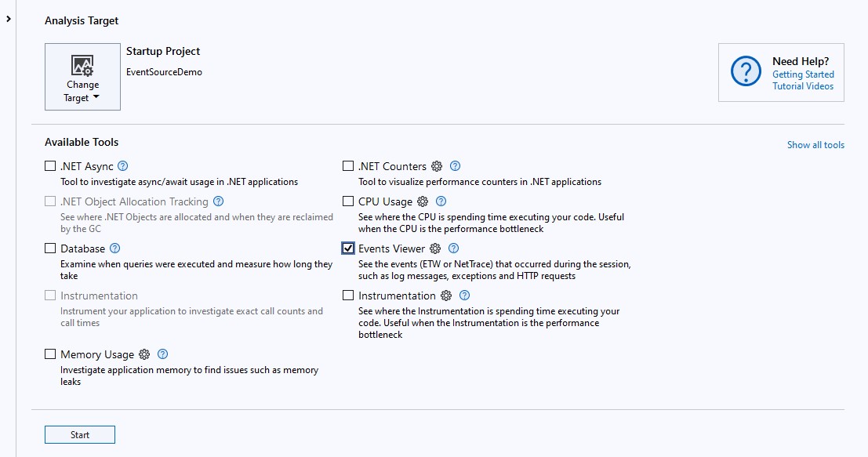Open the Change Target dropdown
Screen dimensions: 868x457
pyautogui.click(x=82, y=92)
